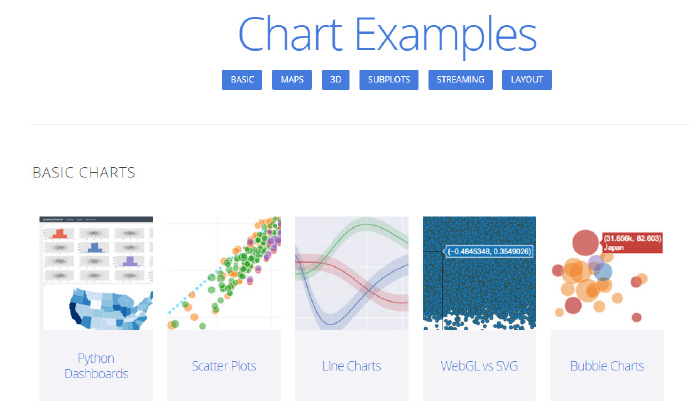Click the Scatter Plots preview image

pos(224,273)
